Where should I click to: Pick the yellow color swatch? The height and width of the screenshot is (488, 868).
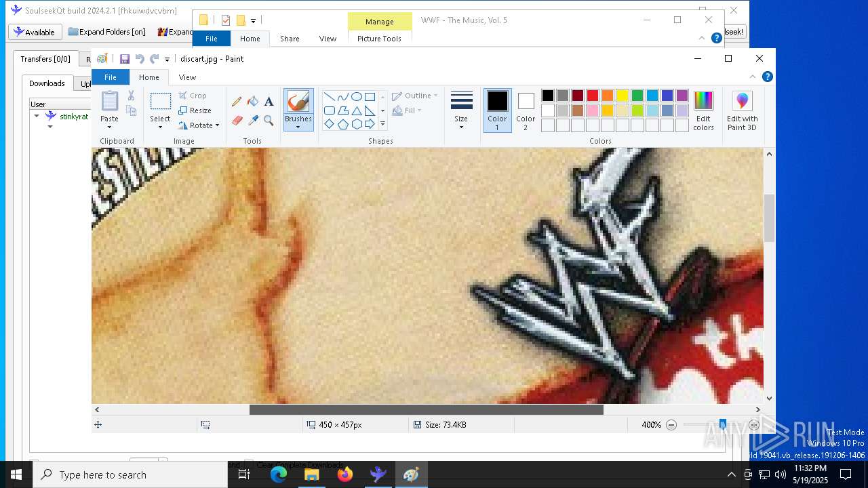(623, 96)
